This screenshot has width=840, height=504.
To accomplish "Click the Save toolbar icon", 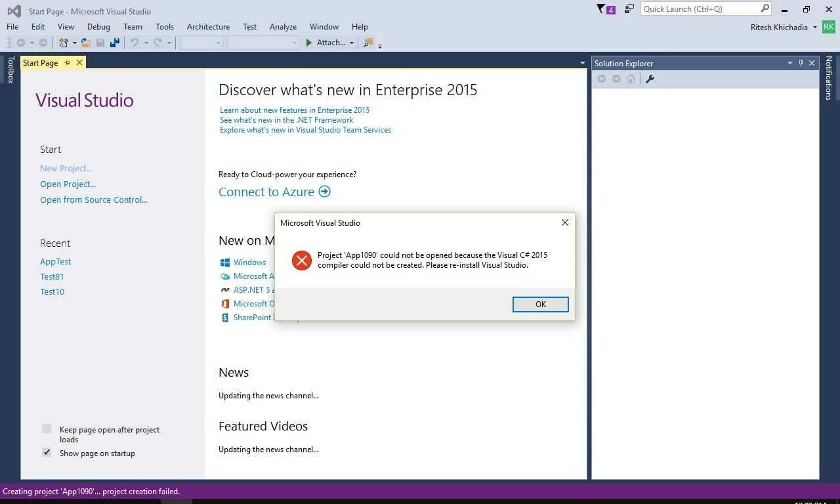I will tap(100, 43).
